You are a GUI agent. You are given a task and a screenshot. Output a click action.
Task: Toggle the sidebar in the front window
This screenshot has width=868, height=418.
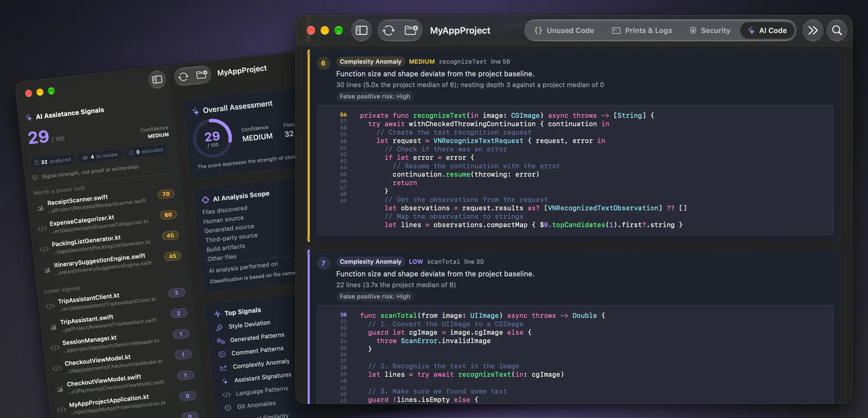(362, 30)
